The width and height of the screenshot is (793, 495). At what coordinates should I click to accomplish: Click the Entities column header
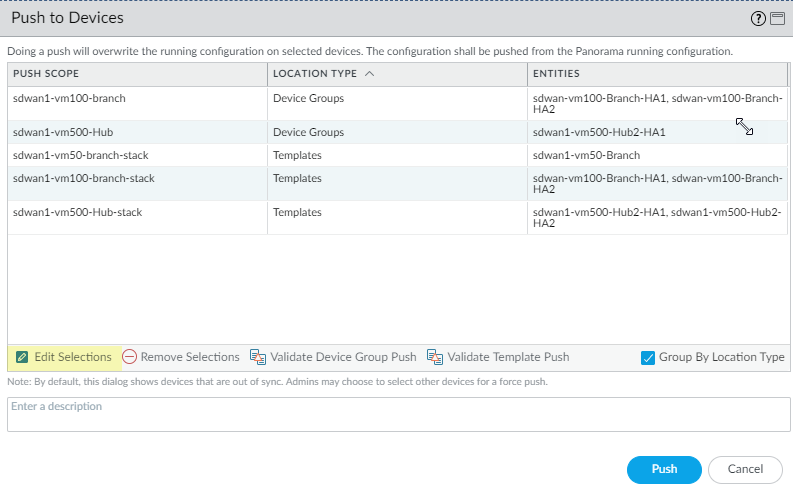(556, 74)
